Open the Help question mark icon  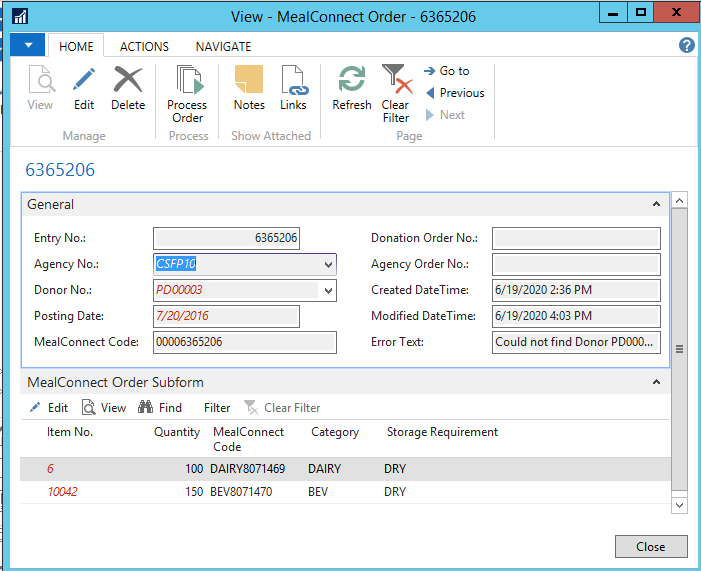point(687,46)
